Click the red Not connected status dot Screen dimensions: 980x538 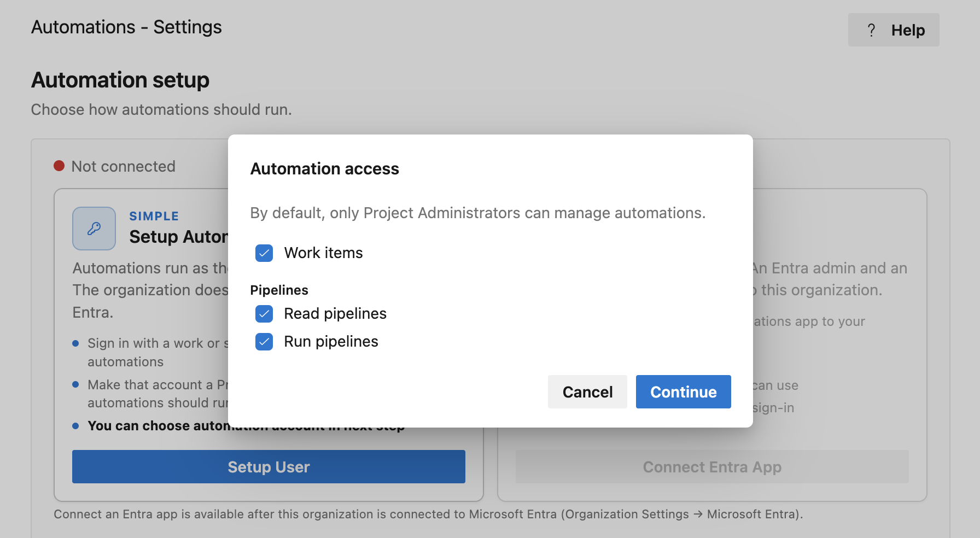pos(59,166)
